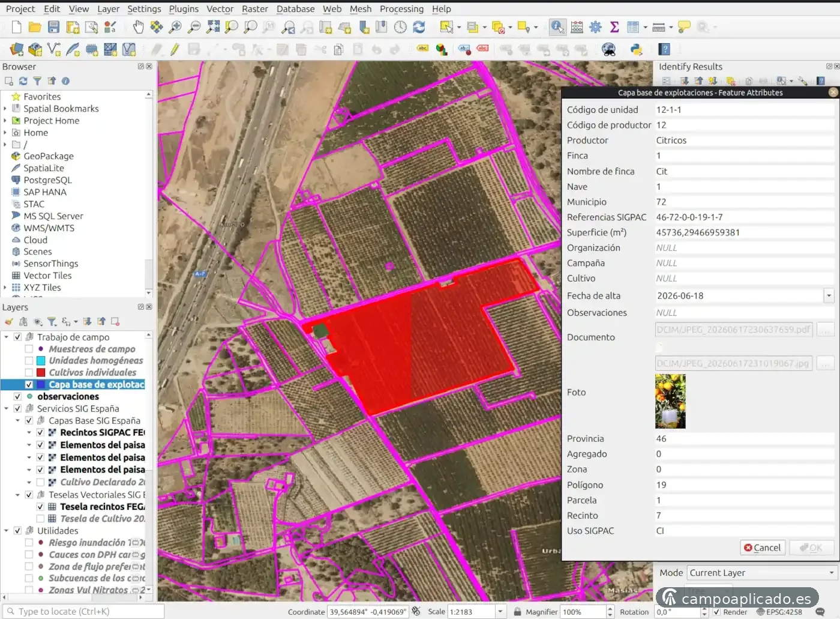The height and width of the screenshot is (619, 840).
Task: Click the New Shapefile Layer icon
Action: coord(54,49)
